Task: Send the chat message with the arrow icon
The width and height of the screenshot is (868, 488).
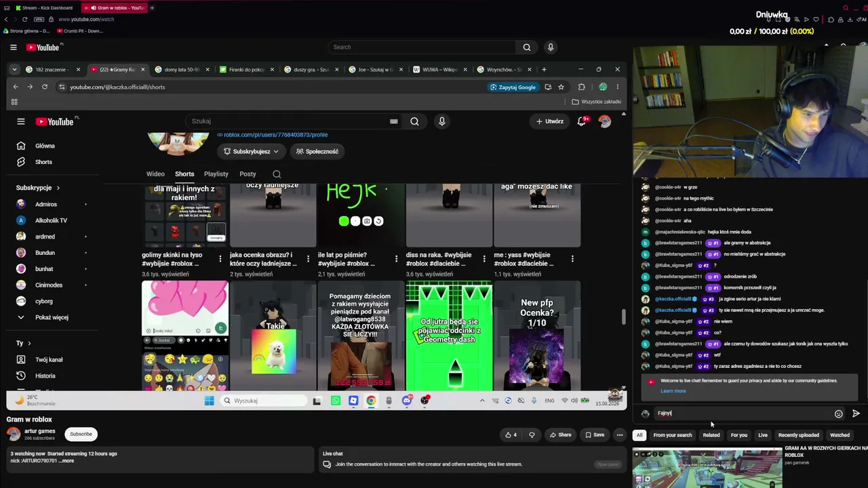Action: (856, 413)
